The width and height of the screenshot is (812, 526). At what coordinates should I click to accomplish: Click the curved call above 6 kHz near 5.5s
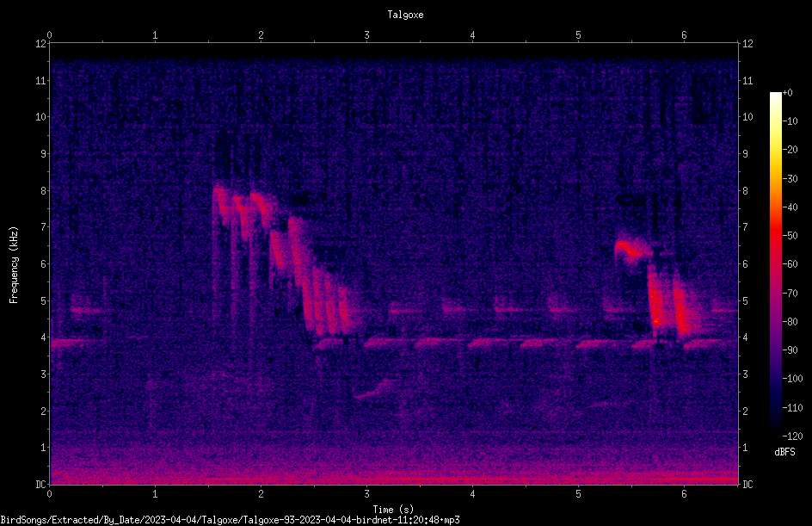pyautogui.click(x=633, y=251)
